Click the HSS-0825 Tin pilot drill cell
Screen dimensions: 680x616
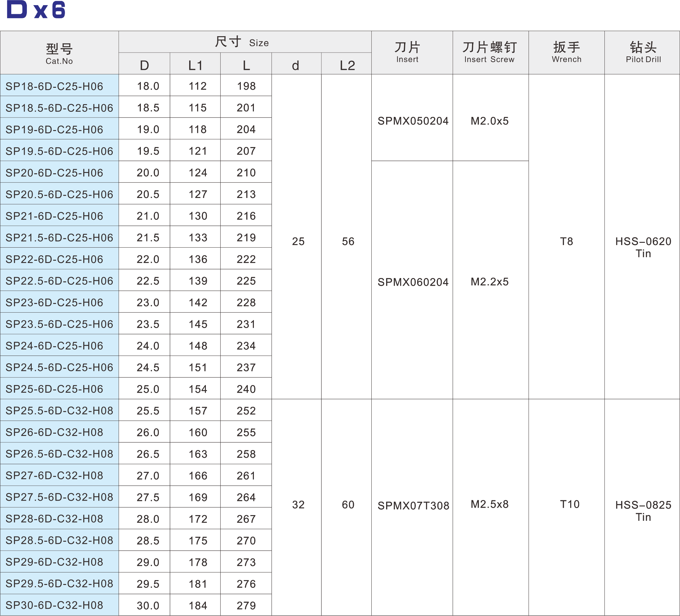point(642,507)
